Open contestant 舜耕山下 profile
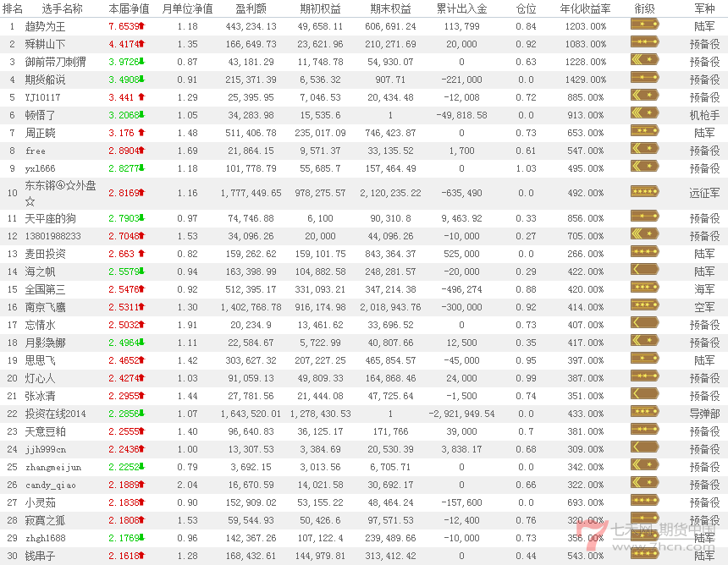728x565 pixels. [x=45, y=44]
